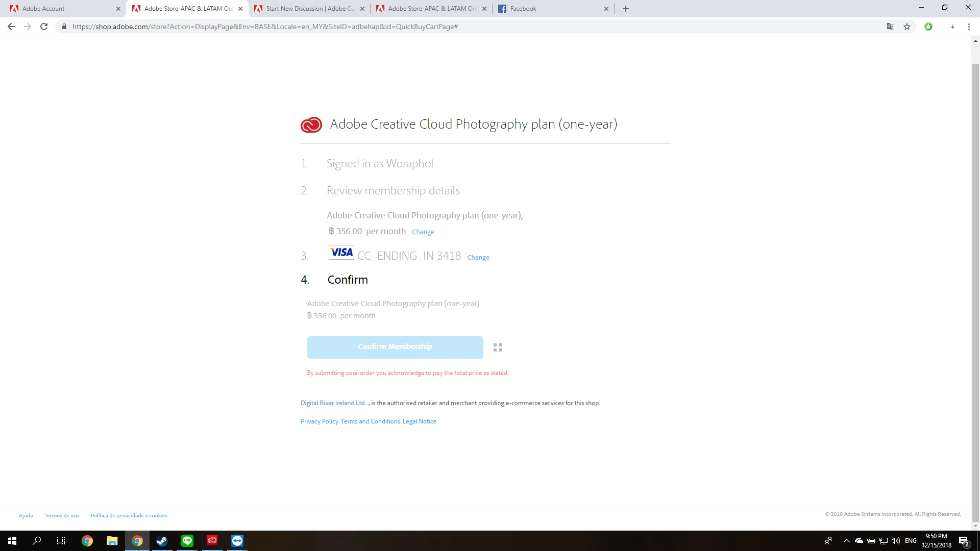980x551 pixels.
Task: Click Change link next to plan price
Action: point(423,232)
